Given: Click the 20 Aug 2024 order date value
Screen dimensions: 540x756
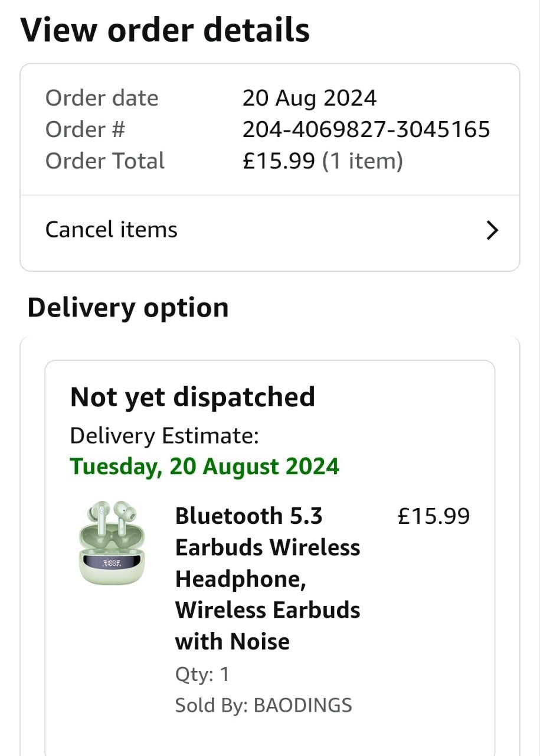Looking at the screenshot, I should pos(309,98).
